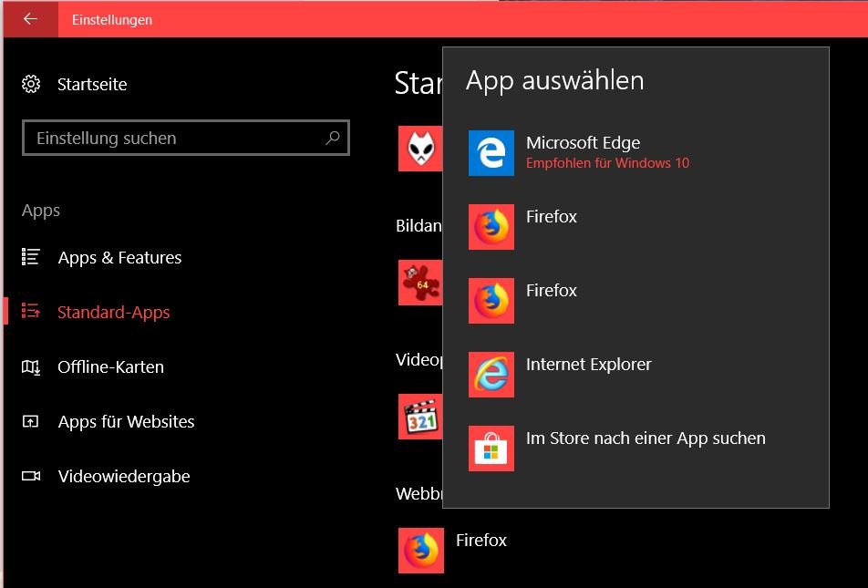Click the Startseite gear icon
Image resolution: width=868 pixels, height=588 pixels.
[x=31, y=84]
